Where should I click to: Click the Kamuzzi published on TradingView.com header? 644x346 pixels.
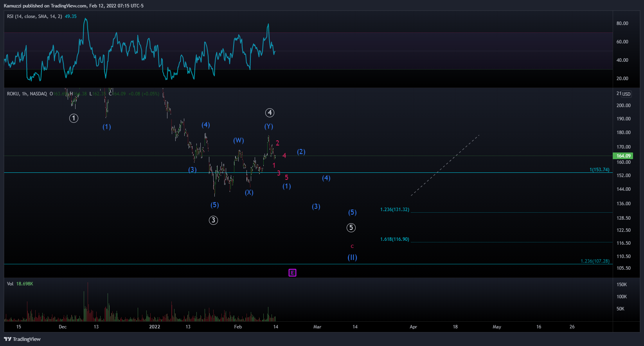tap(74, 6)
